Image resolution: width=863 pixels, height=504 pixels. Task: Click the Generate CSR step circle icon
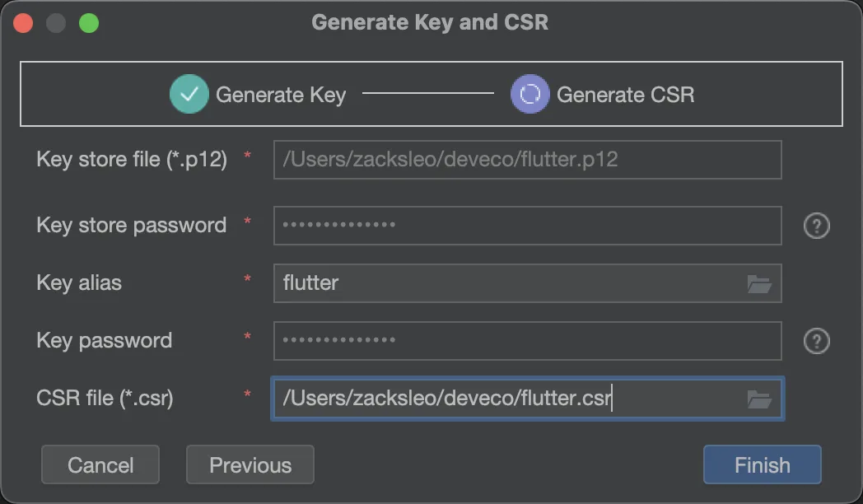(529, 94)
